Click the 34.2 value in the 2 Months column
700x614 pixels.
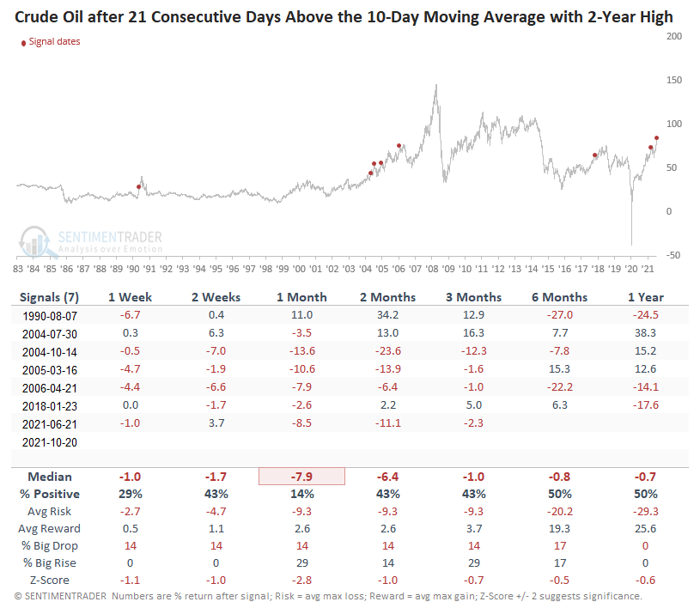pyautogui.click(x=389, y=316)
